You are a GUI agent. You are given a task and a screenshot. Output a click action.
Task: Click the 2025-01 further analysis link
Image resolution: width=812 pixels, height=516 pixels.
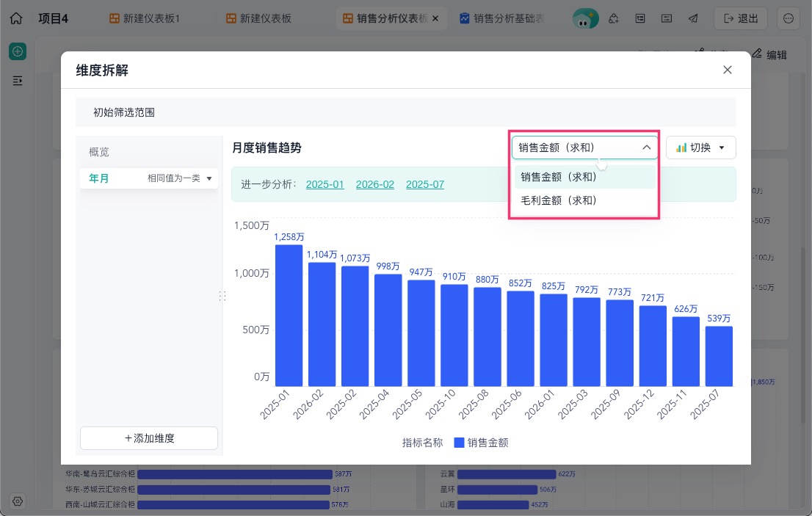325,184
